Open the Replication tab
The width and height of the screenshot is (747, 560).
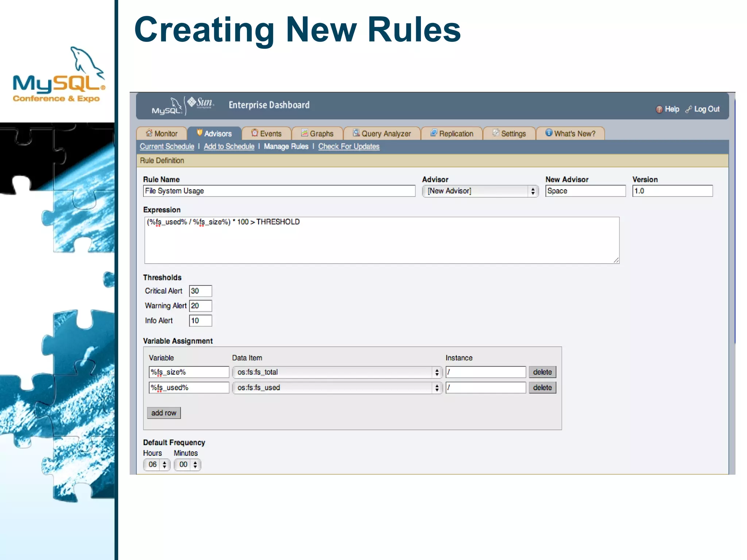[x=452, y=133]
